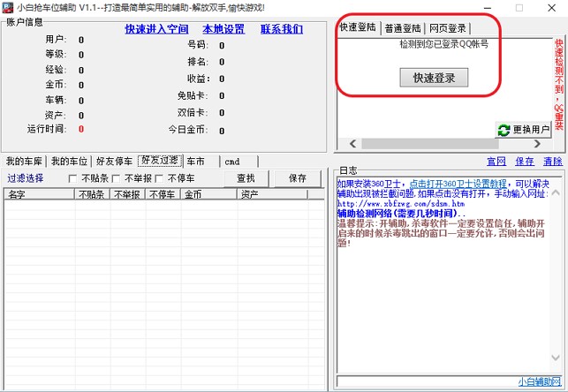Sort by the 金币 column header
568x392 pixels.
(x=208, y=194)
